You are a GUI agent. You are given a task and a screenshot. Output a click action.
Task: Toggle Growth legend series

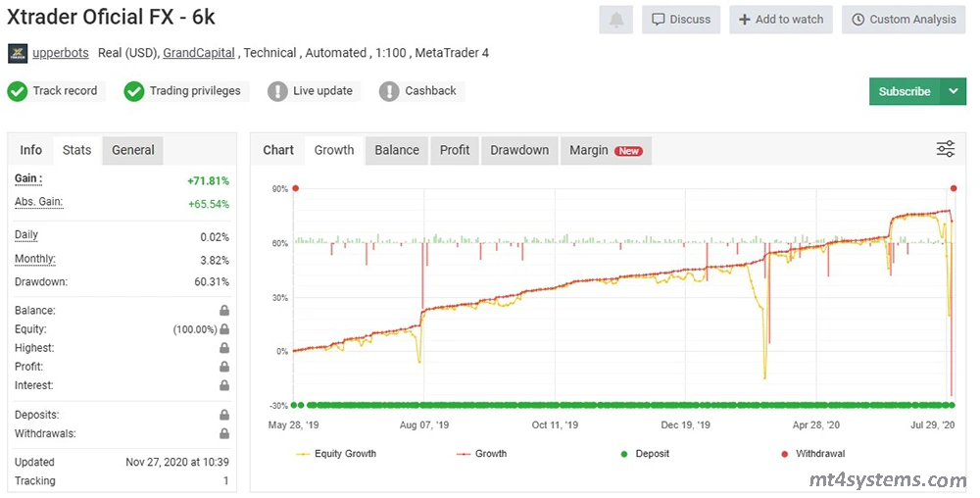(x=482, y=454)
